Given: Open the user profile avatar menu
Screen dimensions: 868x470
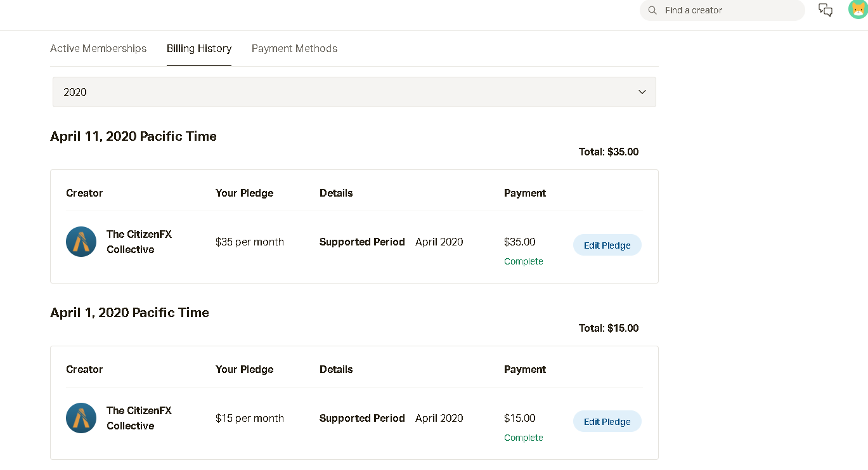Looking at the screenshot, I should (857, 10).
